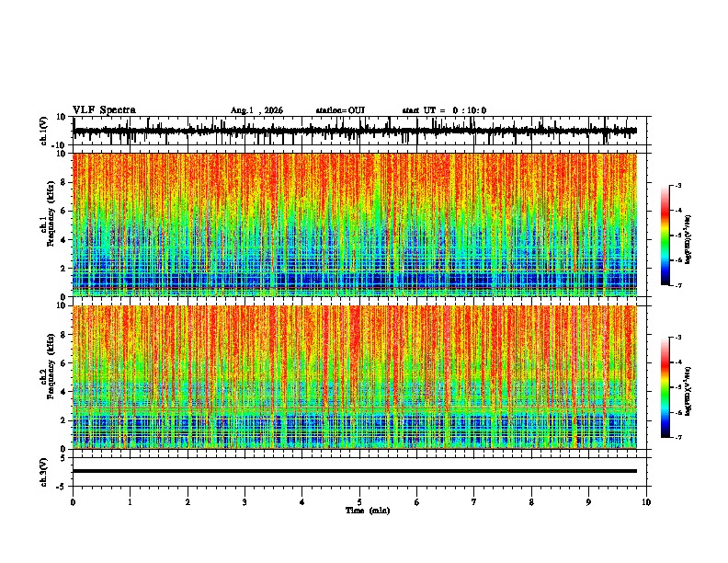The height and width of the screenshot is (563, 728).
Task: Click time axis tick label '3'
Action: (x=245, y=502)
